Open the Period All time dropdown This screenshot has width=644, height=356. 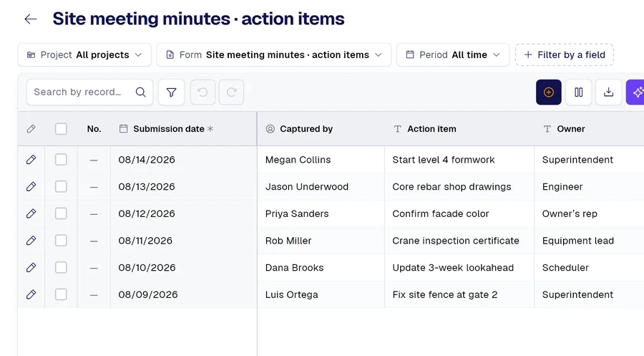coord(453,54)
